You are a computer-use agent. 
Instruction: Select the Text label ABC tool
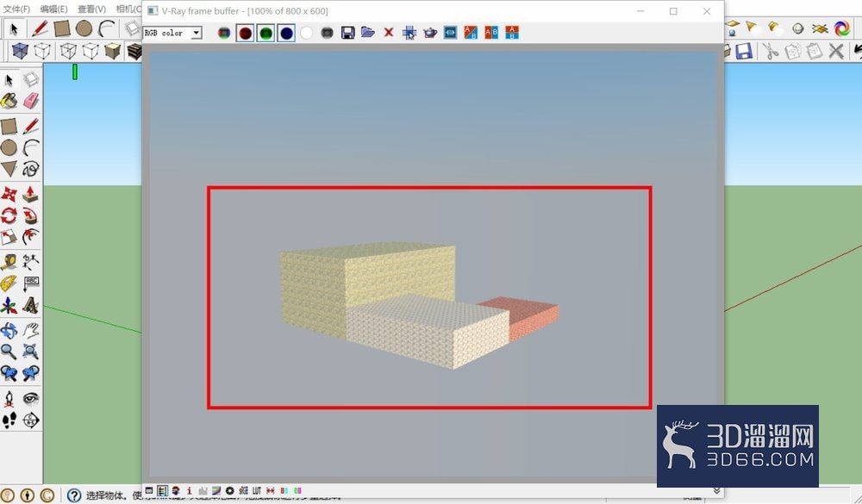click(x=31, y=283)
